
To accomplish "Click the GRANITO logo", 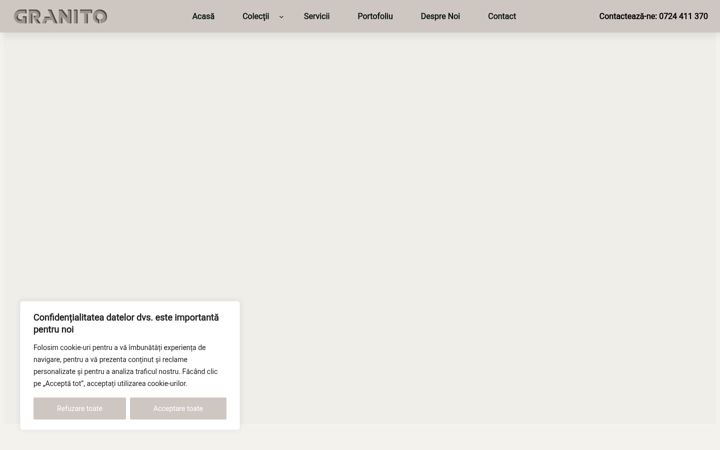I will pos(60,17).
